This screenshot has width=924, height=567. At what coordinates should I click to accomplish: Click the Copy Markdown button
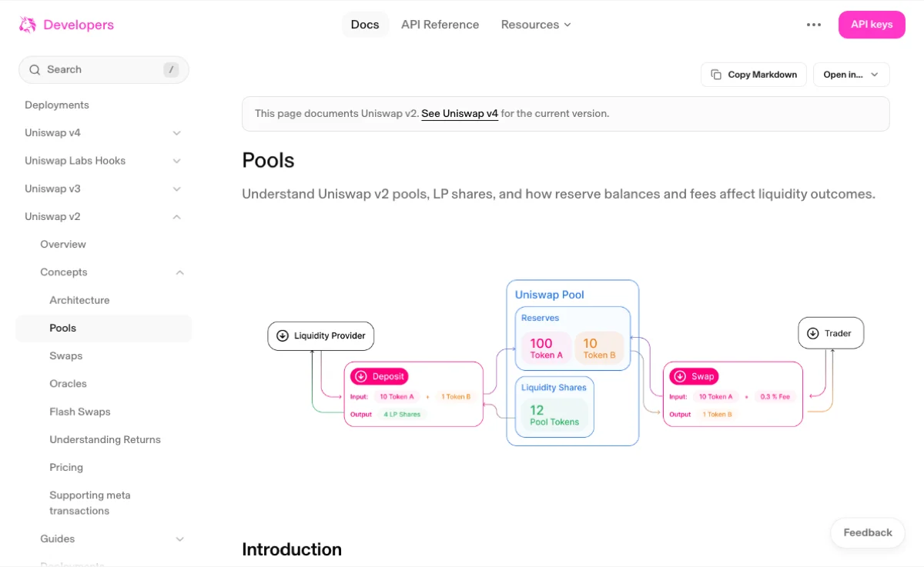point(754,75)
